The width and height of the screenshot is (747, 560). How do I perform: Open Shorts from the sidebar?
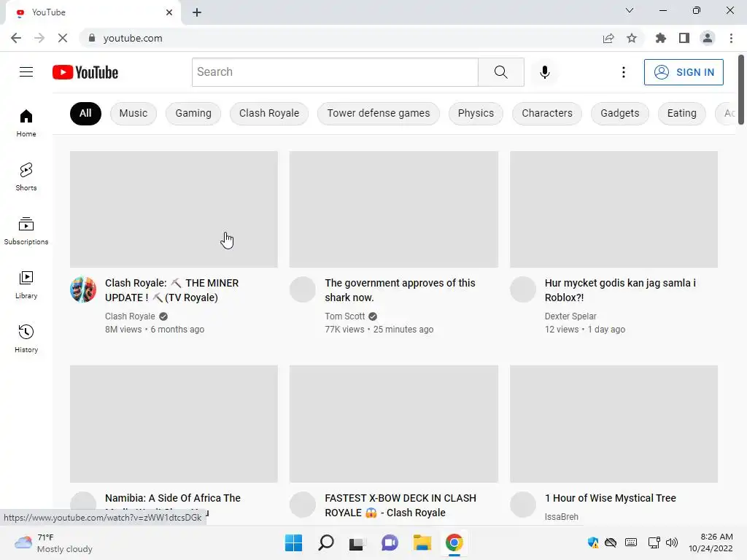coord(26,176)
